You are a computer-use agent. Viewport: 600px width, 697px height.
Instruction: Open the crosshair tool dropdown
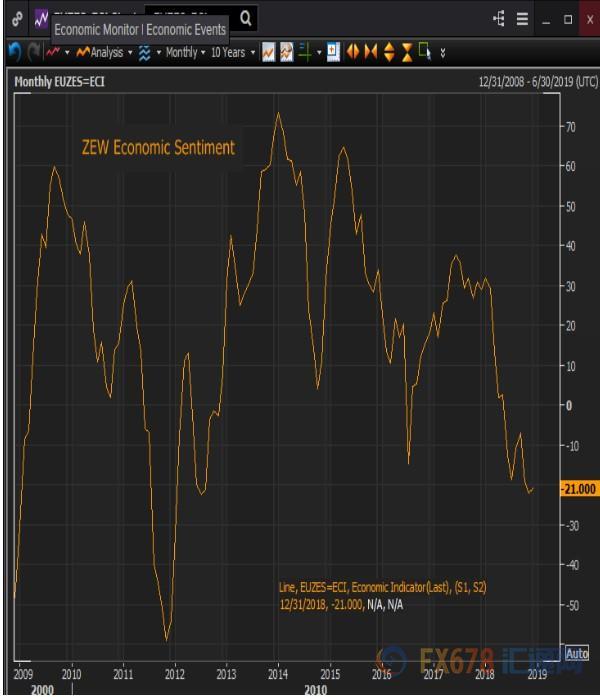[x=319, y=52]
